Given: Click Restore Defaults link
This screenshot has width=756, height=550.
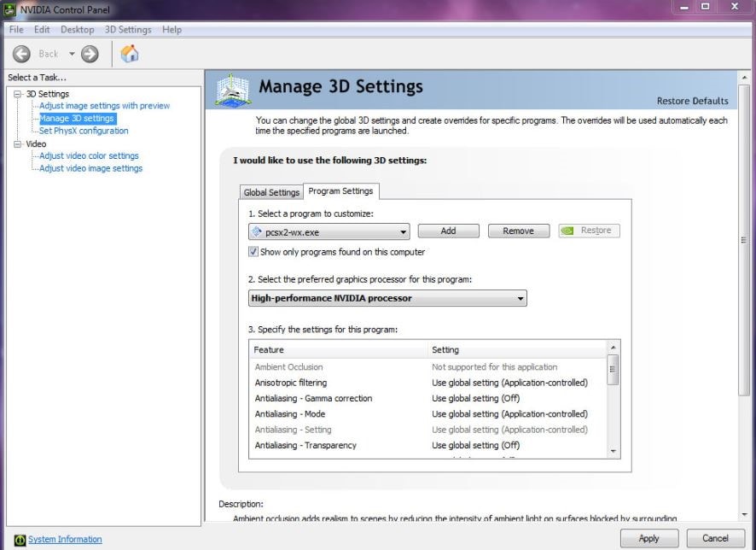Looking at the screenshot, I should click(692, 101).
